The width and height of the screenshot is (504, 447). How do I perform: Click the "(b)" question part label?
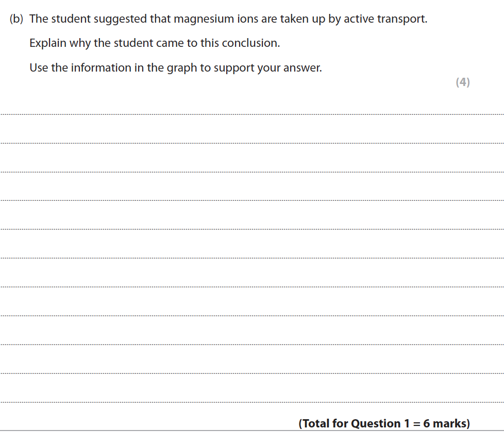[x=18, y=20]
